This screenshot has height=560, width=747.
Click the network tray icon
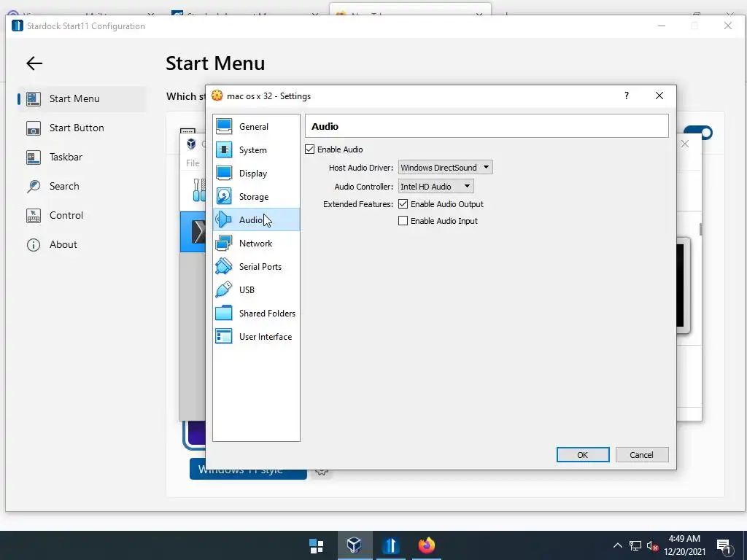click(x=635, y=545)
